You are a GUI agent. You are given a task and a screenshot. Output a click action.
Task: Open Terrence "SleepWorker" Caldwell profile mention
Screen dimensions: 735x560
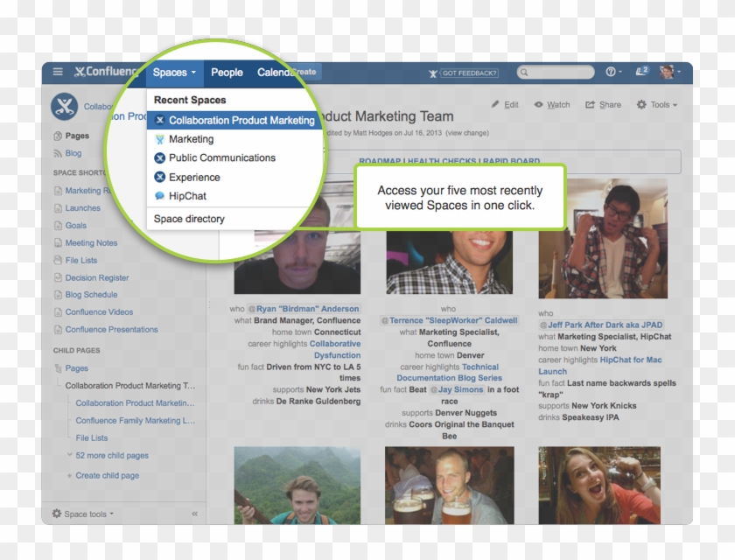[449, 320]
